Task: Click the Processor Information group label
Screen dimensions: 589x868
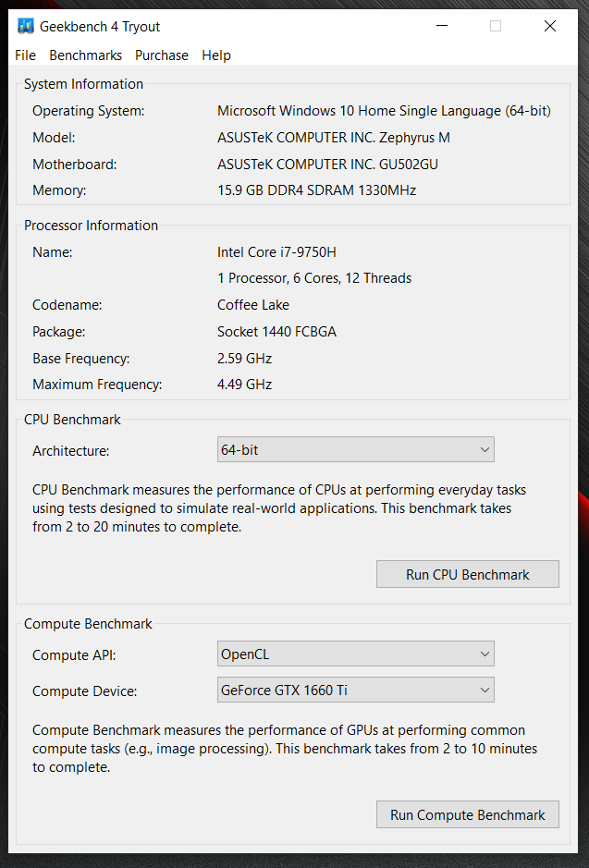Action: pyautogui.click(x=91, y=226)
